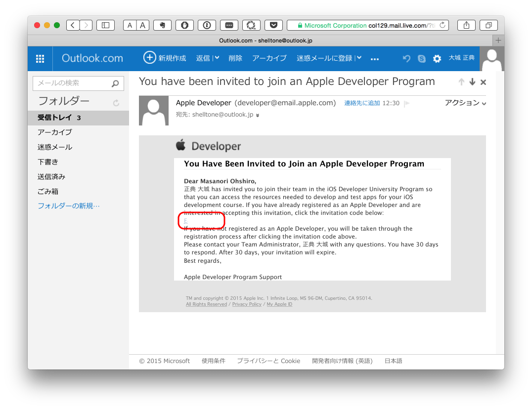Screen dimensions: 532x409
Task: Open more commands ellipsis in toolbar
Action: coord(375,59)
